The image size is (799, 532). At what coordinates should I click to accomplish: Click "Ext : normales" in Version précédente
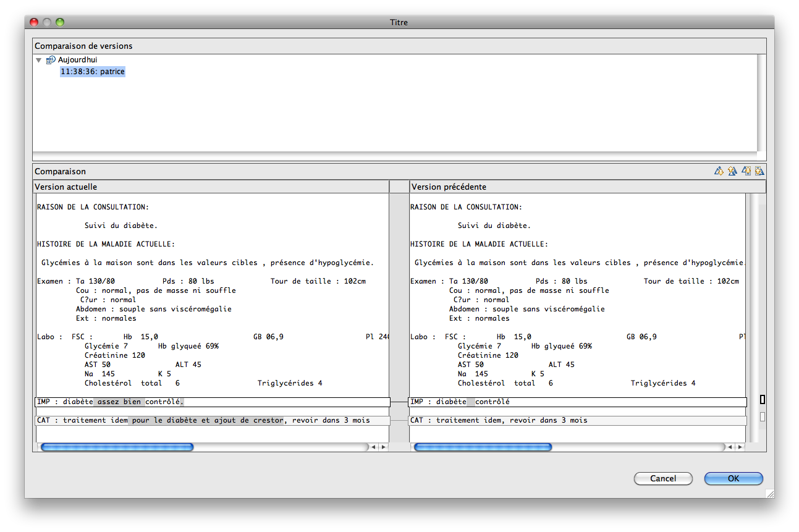click(x=480, y=318)
